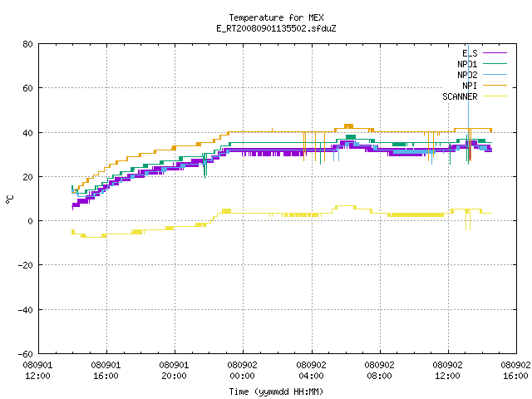Click the x-axis tick label 080901 12:00
Viewport: 532px width, 399px height.
coord(37,371)
